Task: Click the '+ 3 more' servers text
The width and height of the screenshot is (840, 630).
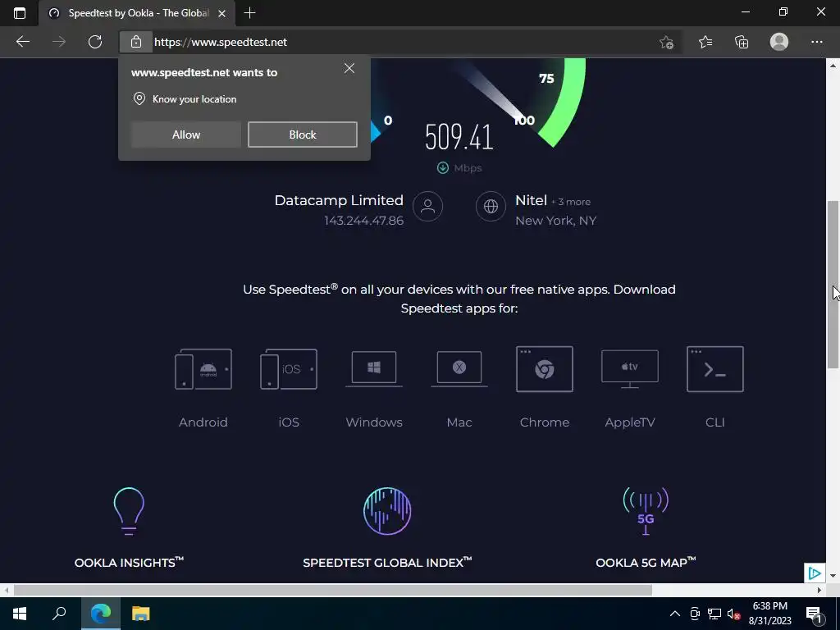Action: 571,202
